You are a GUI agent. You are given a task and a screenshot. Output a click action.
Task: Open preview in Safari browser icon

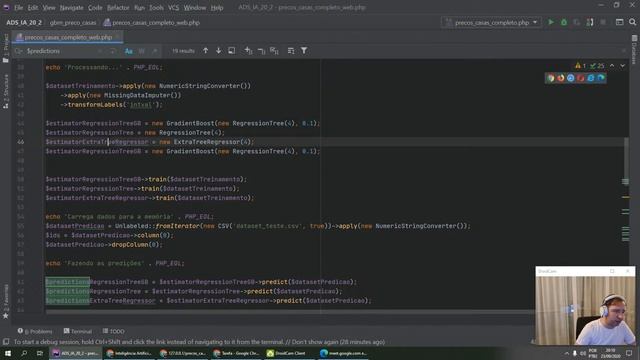click(x=571, y=78)
